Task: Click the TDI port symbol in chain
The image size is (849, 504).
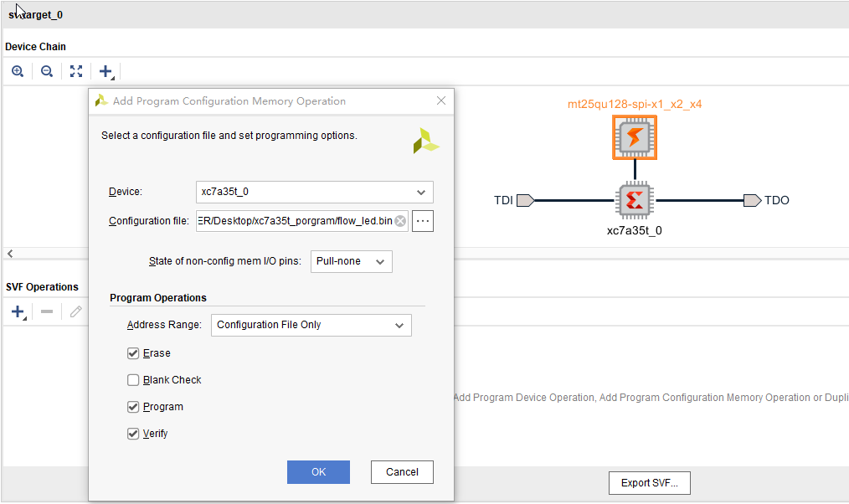Action: pyautogui.click(x=525, y=200)
